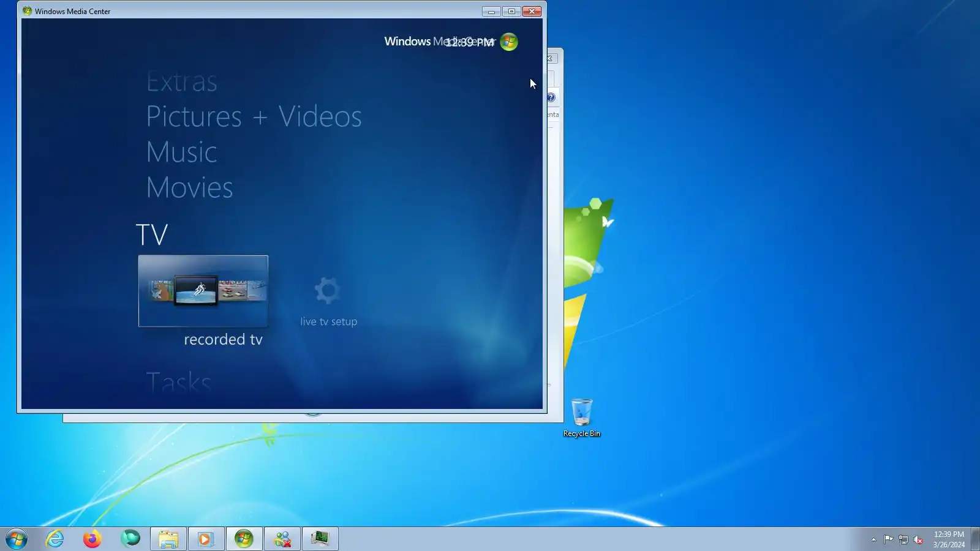The image size is (980, 551).
Task: Click the taskbar clock and date
Action: coord(949,539)
